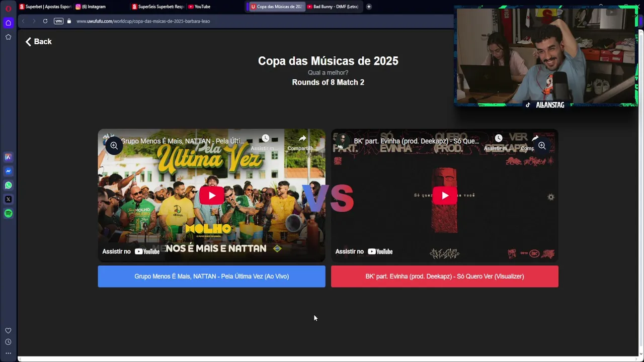Open Aria AI sidebar icon
This screenshot has height=362, width=644.
tap(8, 157)
